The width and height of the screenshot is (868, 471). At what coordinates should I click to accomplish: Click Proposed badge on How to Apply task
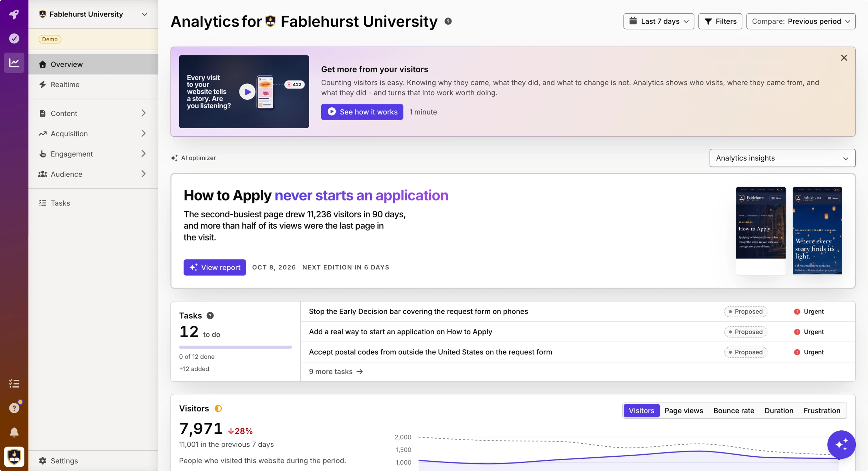pyautogui.click(x=746, y=332)
